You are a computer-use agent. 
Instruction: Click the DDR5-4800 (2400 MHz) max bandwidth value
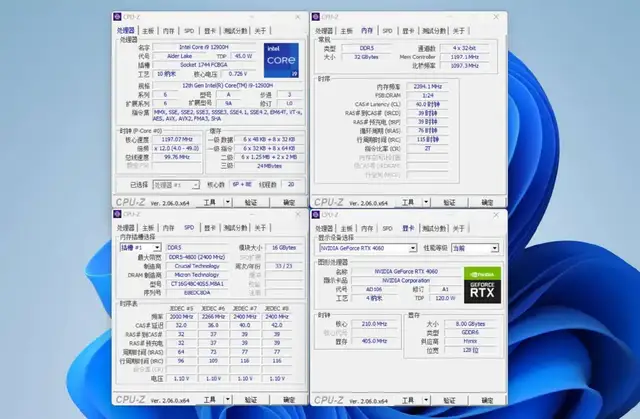[197, 257]
